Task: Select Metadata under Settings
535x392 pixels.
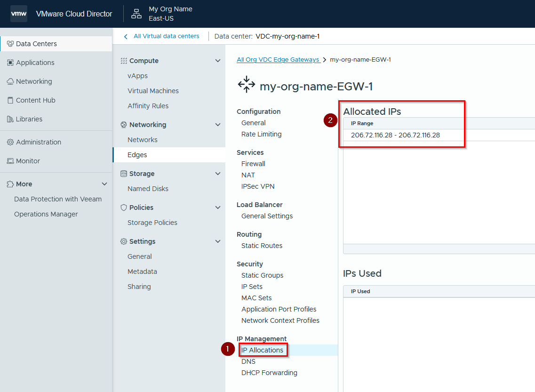Action: [x=142, y=271]
